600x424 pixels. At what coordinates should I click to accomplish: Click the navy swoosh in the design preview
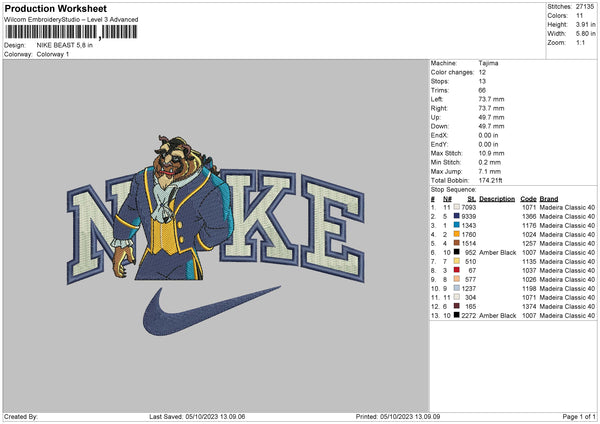tap(210, 311)
